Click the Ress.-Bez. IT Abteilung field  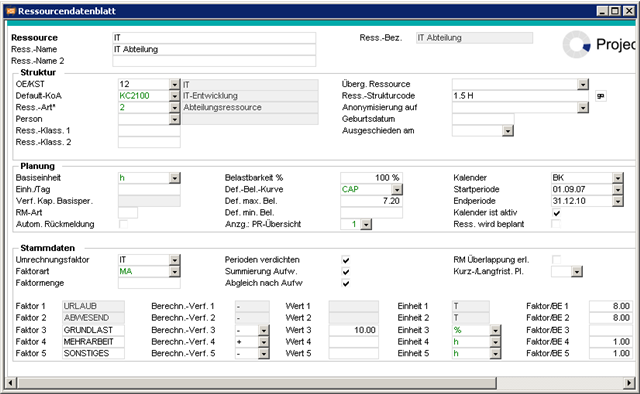(474, 38)
